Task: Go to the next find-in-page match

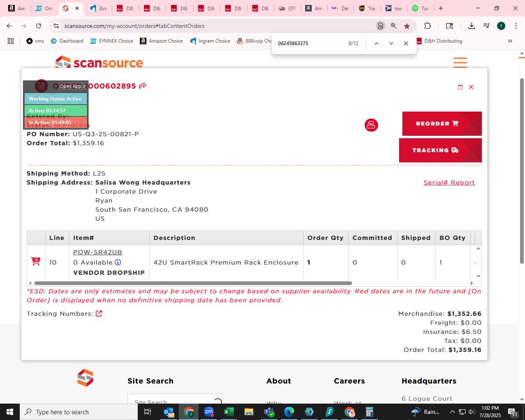Action: pyautogui.click(x=391, y=43)
